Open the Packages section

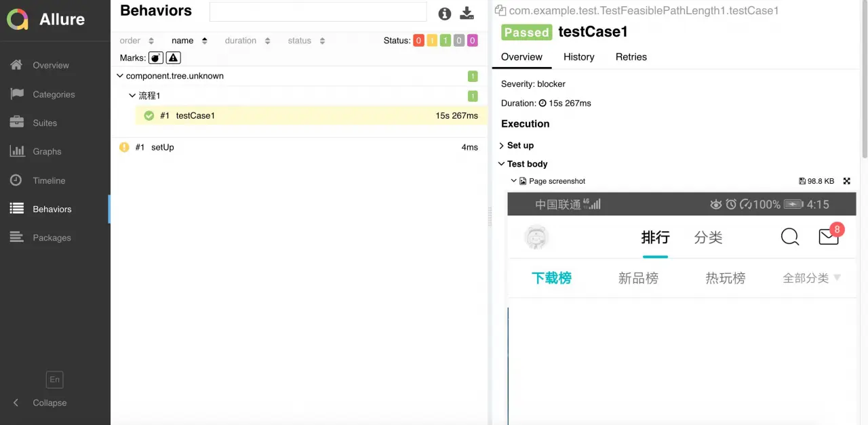(x=52, y=237)
